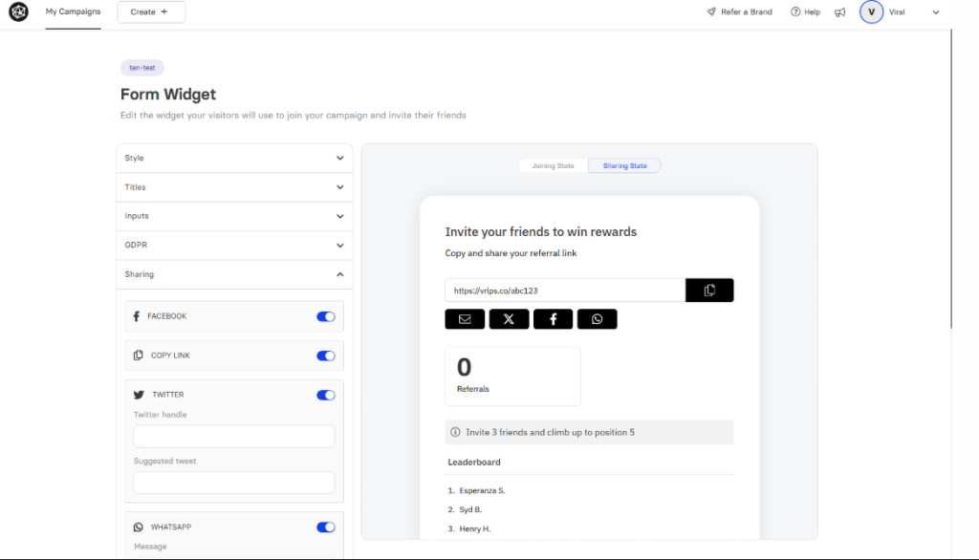This screenshot has height=560, width=979.
Task: Click the Facebook share button in preview
Action: 553,319
